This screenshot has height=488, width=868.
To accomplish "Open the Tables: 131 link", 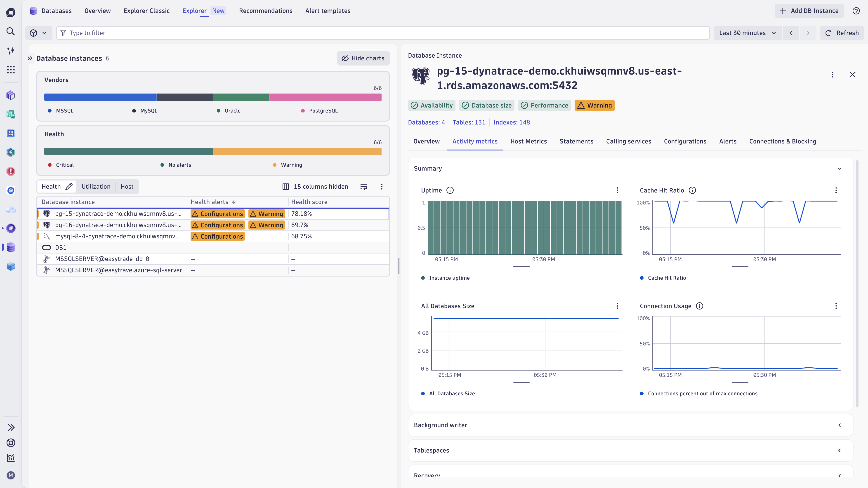I will (469, 122).
